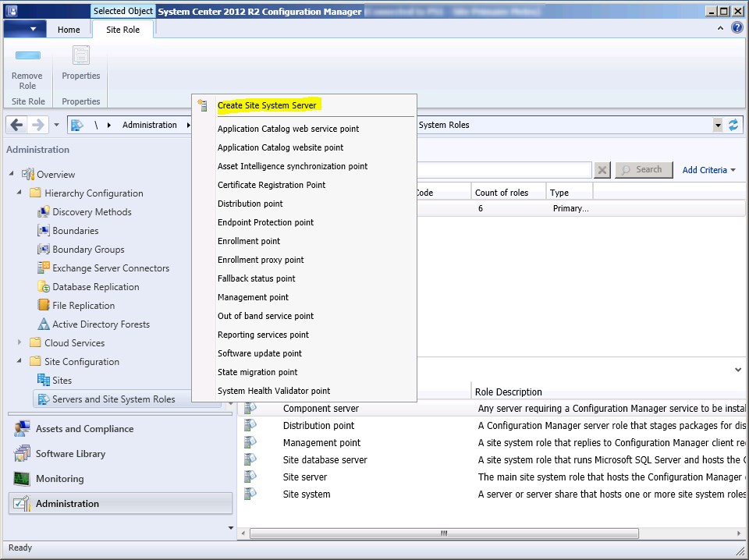Select Software update point menu entry

coord(259,353)
